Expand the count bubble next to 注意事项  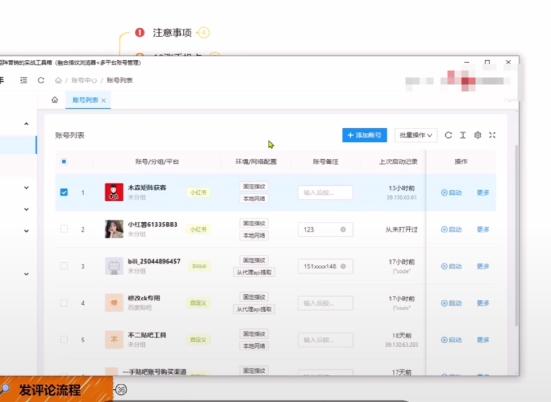[204, 33]
